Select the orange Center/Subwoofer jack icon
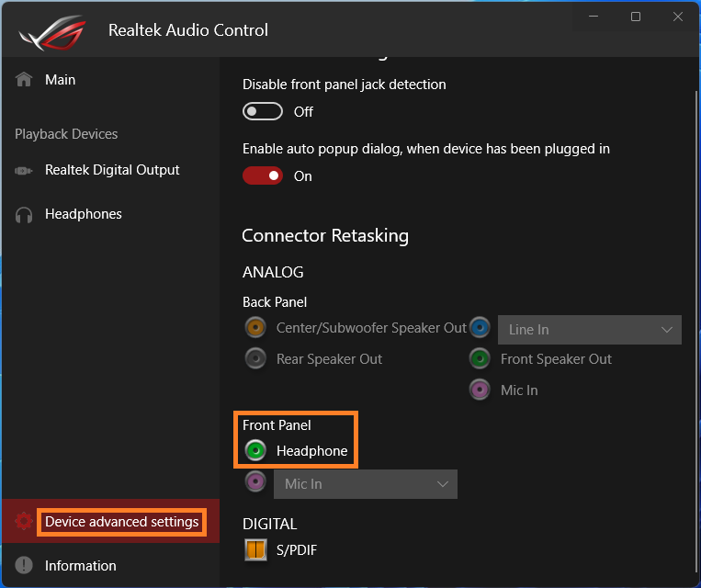The width and height of the screenshot is (701, 588). (255, 328)
